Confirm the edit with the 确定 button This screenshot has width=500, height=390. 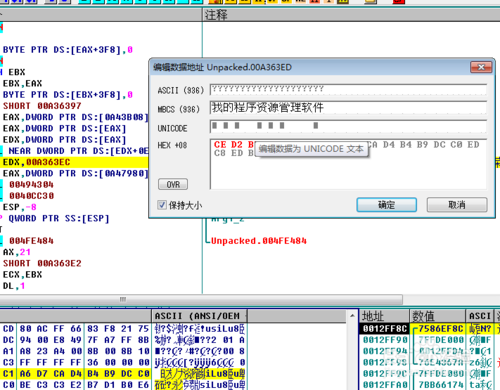[x=386, y=205]
